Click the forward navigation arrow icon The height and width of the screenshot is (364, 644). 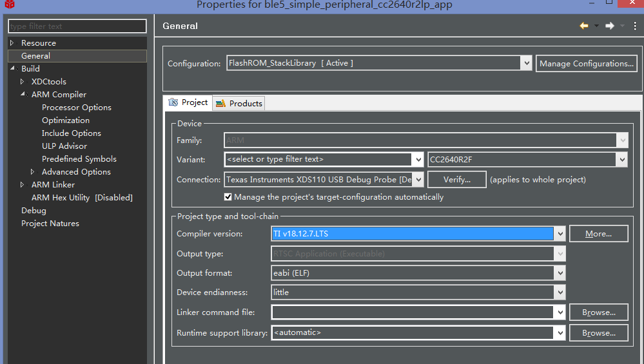[610, 26]
